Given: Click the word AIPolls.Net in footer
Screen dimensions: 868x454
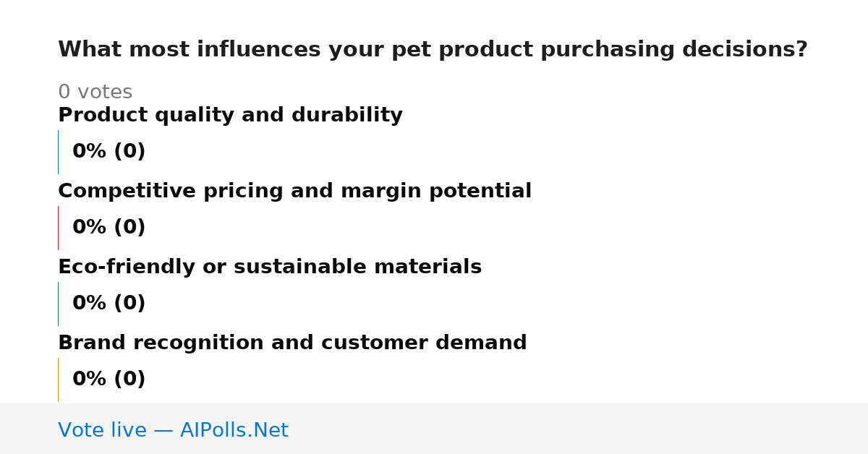Looking at the screenshot, I should pos(234,430).
